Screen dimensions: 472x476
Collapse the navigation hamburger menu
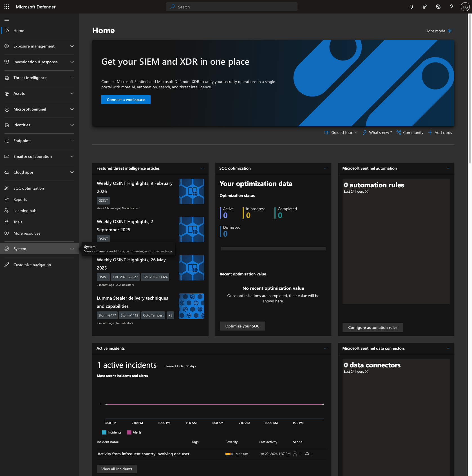click(7, 19)
